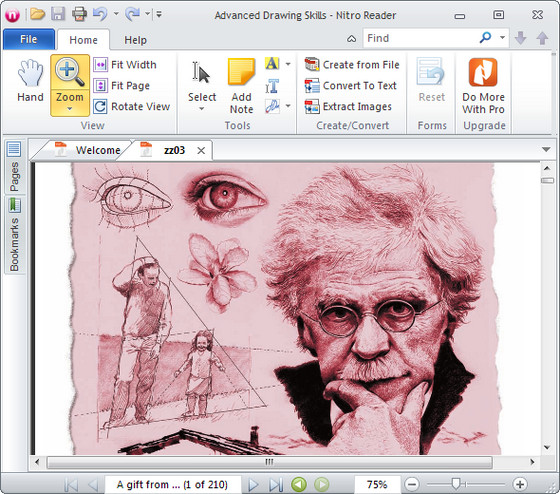
Task: Save the document with the floppy icon
Action: pos(58,14)
